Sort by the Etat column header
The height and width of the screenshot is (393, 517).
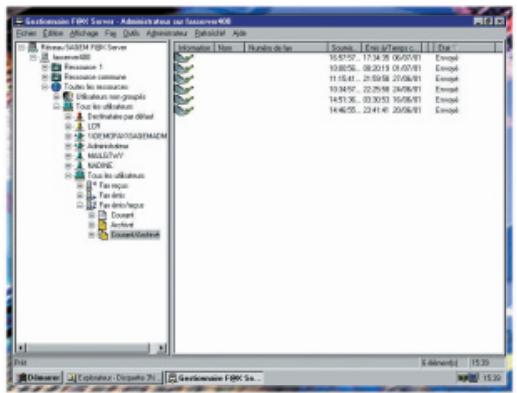coord(465,48)
